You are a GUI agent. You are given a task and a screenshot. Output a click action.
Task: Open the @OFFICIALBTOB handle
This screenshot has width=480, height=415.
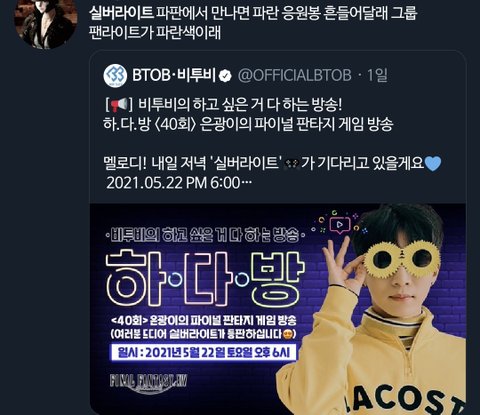295,76
